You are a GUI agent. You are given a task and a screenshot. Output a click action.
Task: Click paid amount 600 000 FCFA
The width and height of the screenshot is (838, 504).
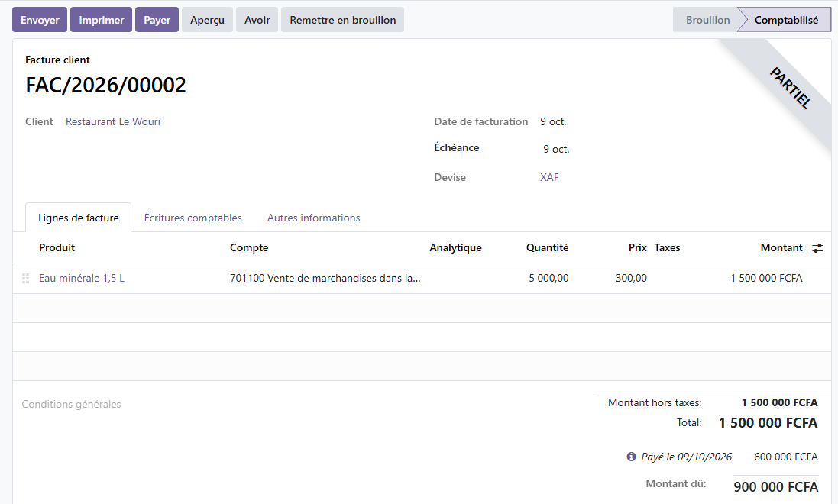point(785,457)
